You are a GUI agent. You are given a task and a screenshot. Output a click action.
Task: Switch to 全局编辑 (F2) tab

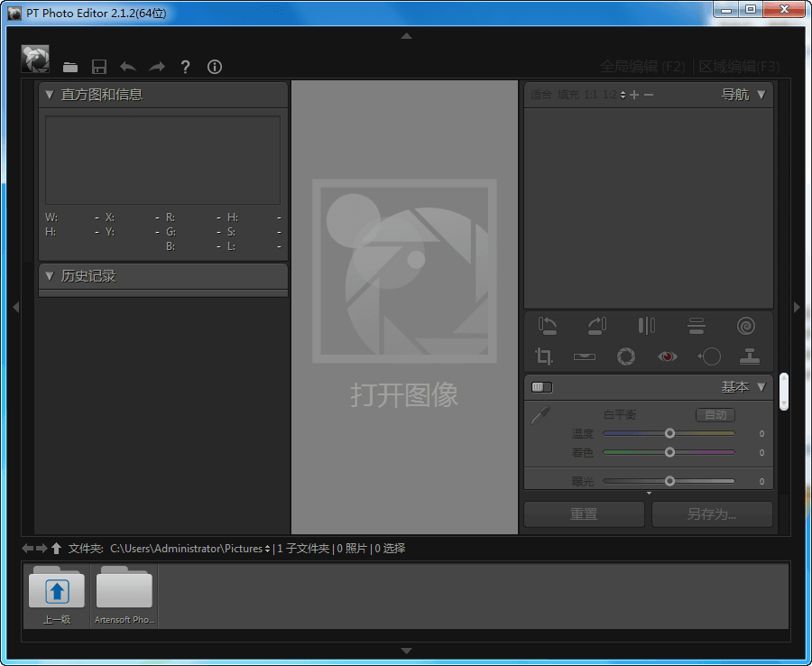642,66
